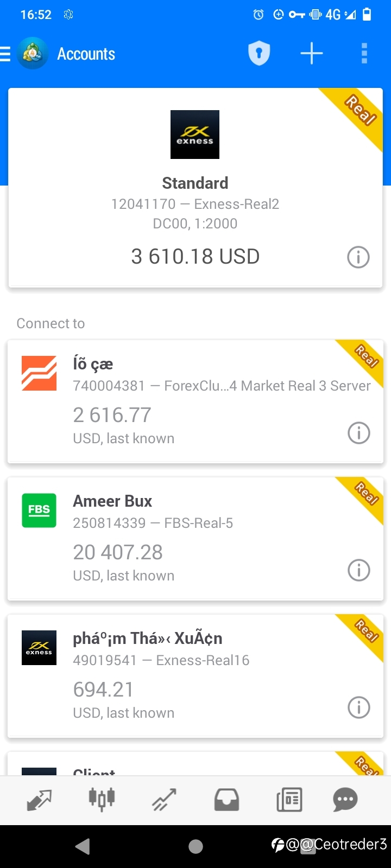Open the Chat messages tab
The width and height of the screenshot is (391, 868).
point(345,800)
